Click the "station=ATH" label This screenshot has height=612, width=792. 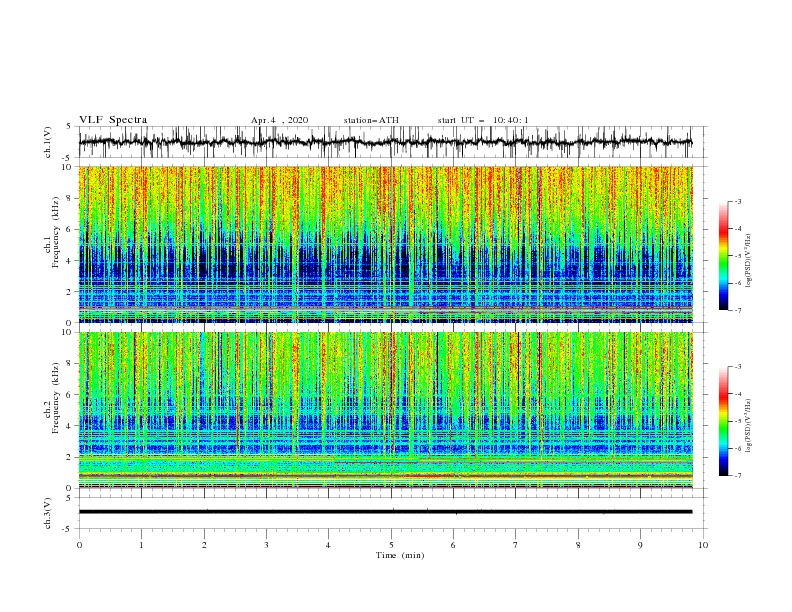point(371,120)
